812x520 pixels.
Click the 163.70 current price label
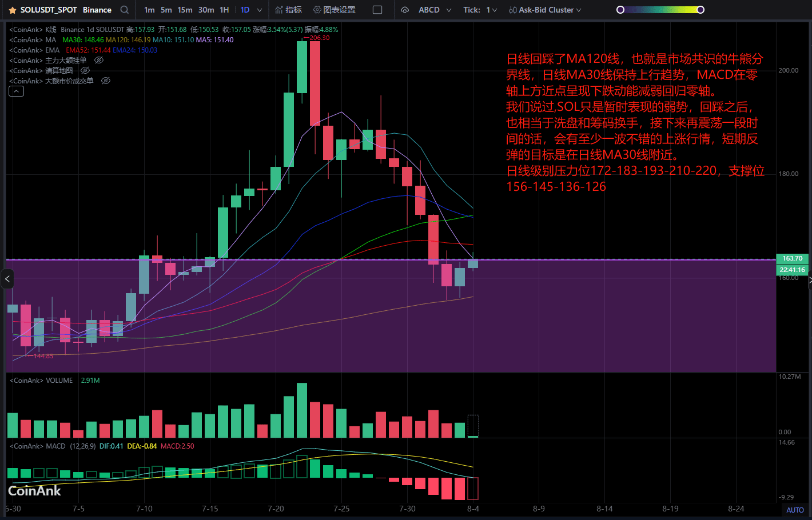(x=792, y=258)
